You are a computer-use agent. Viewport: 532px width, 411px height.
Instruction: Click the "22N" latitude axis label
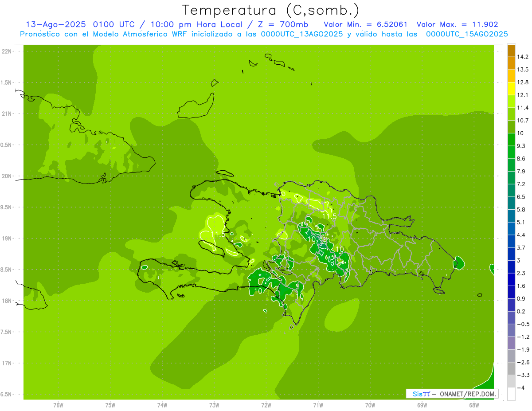tap(8, 51)
